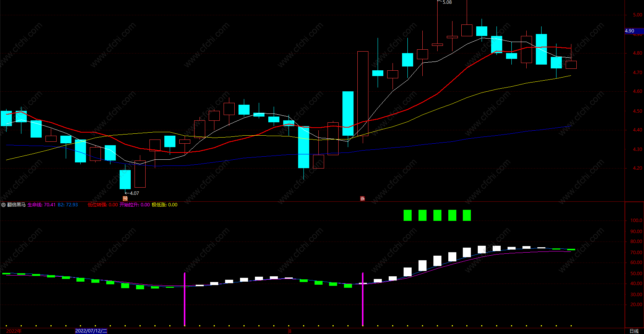Viewport: 644px width, 334px height.
Task: Click the first magenta vertical signal line
Action: click(185, 299)
